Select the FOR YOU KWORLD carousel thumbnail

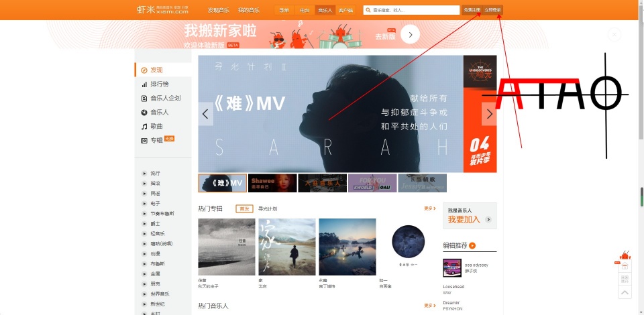tap(372, 183)
